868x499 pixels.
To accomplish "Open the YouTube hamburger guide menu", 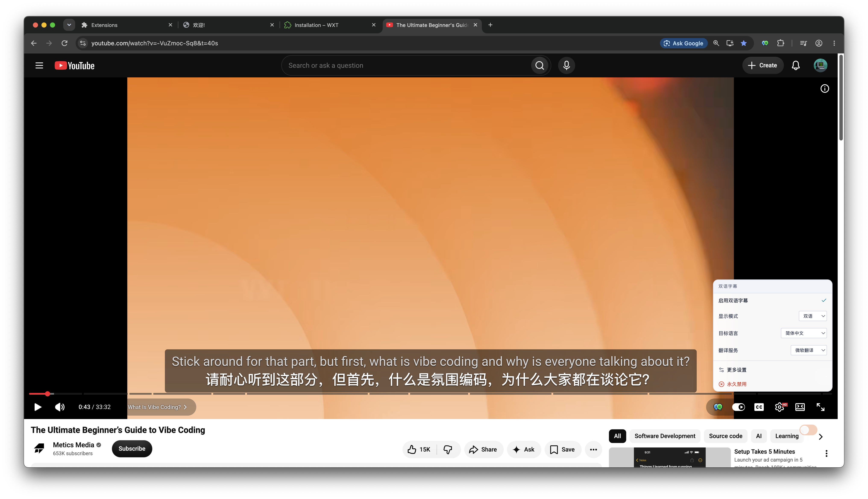I will coord(39,65).
